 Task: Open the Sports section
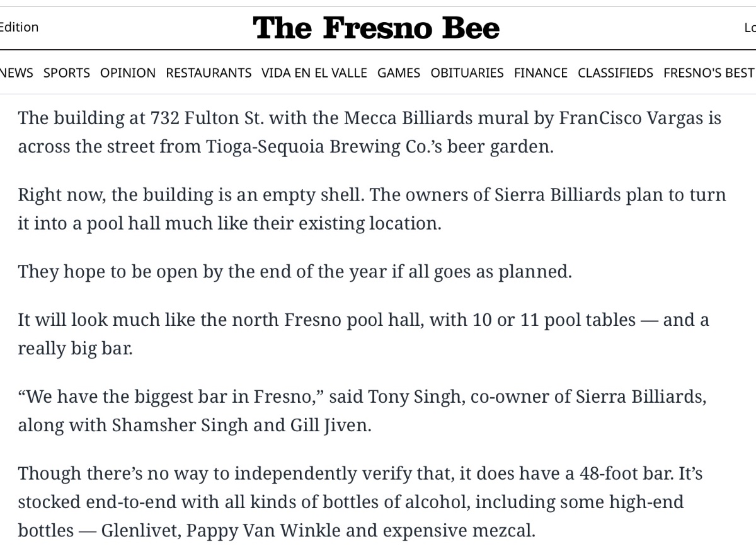67,73
